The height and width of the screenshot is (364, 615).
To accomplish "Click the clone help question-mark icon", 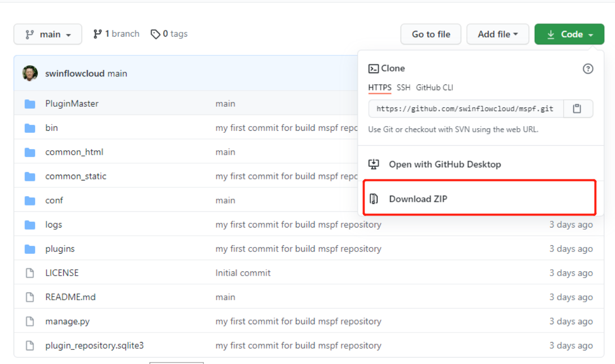I will pos(588,69).
